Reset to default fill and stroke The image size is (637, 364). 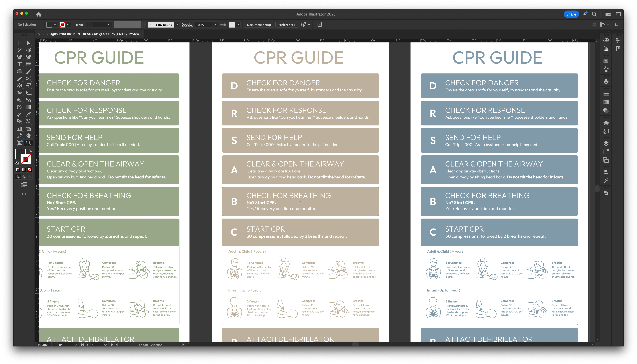pyautogui.click(x=17, y=163)
